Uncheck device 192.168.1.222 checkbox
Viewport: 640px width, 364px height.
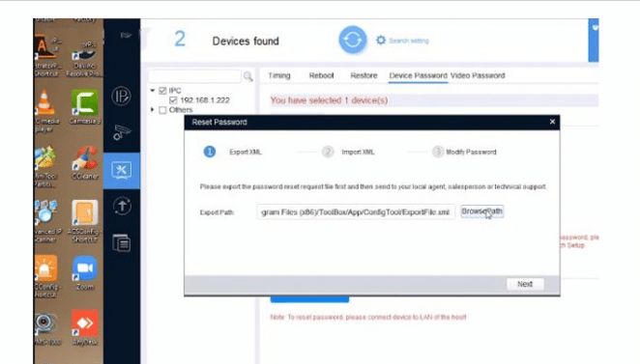pos(173,99)
